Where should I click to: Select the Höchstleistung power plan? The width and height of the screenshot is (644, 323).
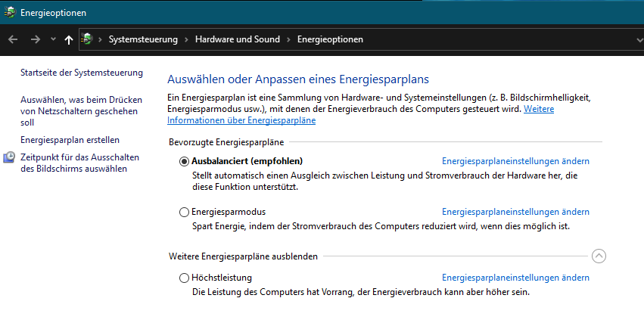coord(184,278)
